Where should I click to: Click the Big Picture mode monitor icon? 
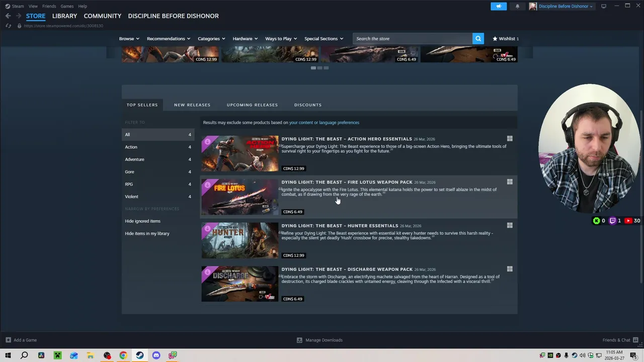tap(604, 6)
